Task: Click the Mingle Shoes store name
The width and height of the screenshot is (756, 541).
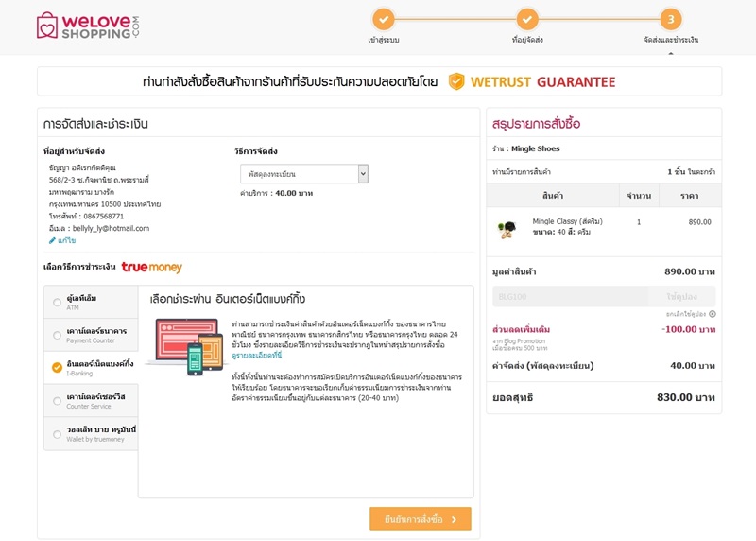Action: 536,148
